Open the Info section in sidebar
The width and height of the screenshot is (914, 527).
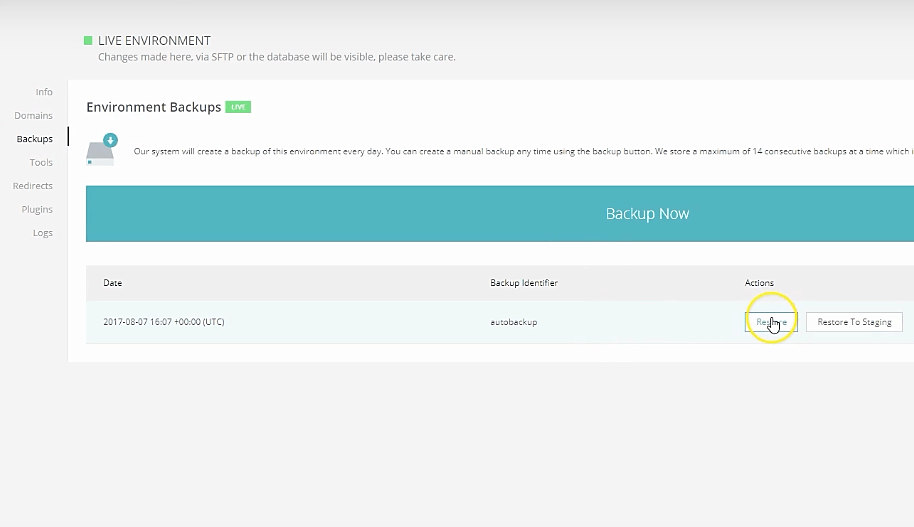coord(44,92)
